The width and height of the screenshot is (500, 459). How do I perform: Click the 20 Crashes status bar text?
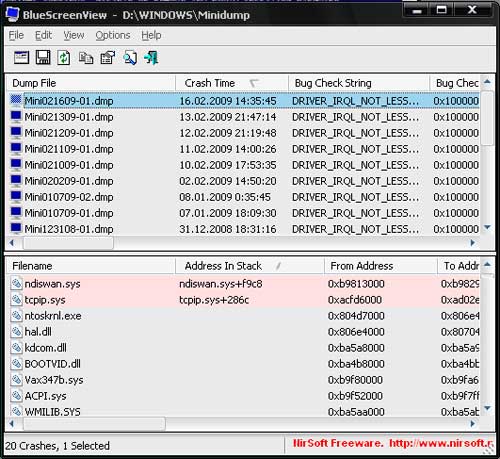coord(57,446)
